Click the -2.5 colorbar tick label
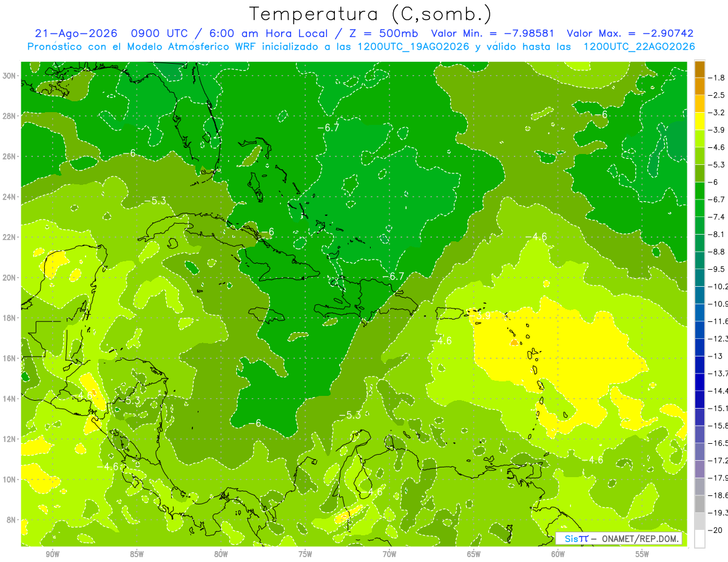 coord(717,95)
